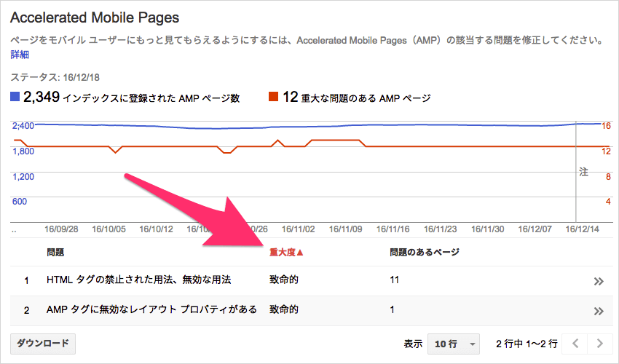Click the 注 annotation marker on chart

pos(583,172)
